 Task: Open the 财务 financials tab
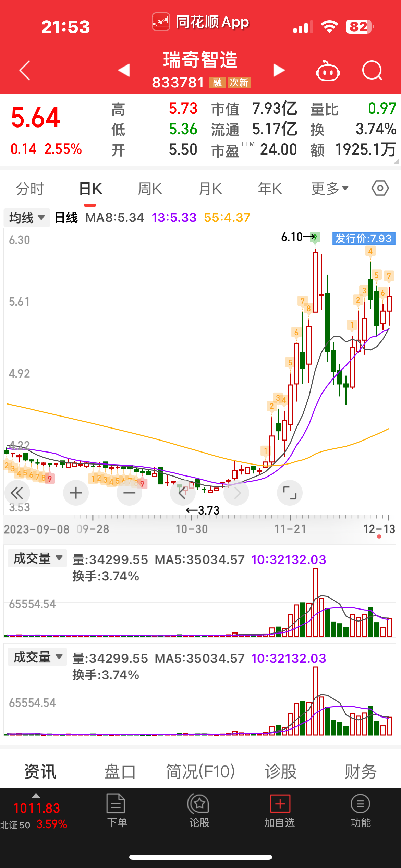pyautogui.click(x=361, y=772)
